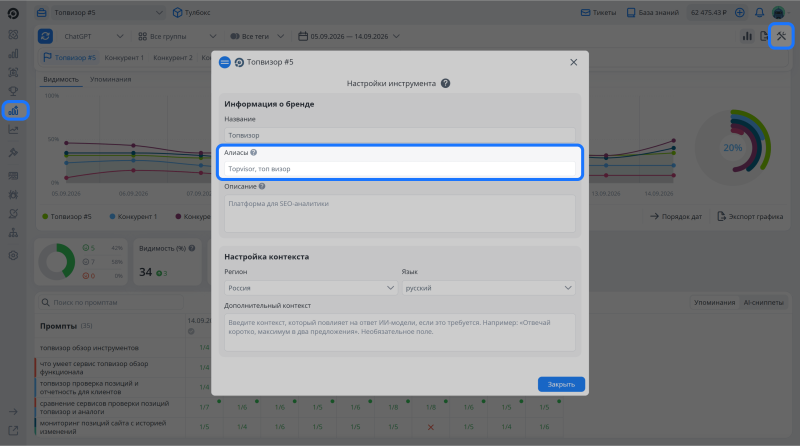The width and height of the screenshot is (800, 446).
Task: Click the account balance 62 475.43 ₽
Action: click(709, 13)
